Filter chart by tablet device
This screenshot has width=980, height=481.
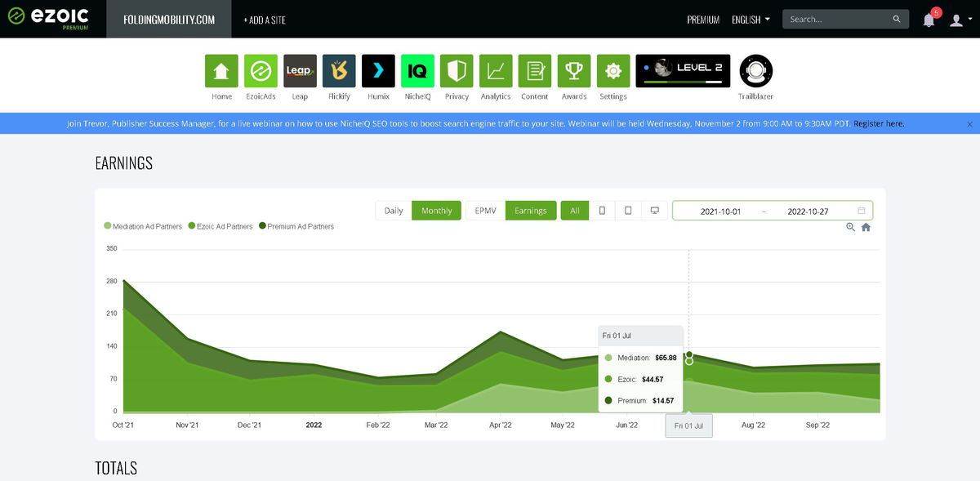pyautogui.click(x=628, y=211)
